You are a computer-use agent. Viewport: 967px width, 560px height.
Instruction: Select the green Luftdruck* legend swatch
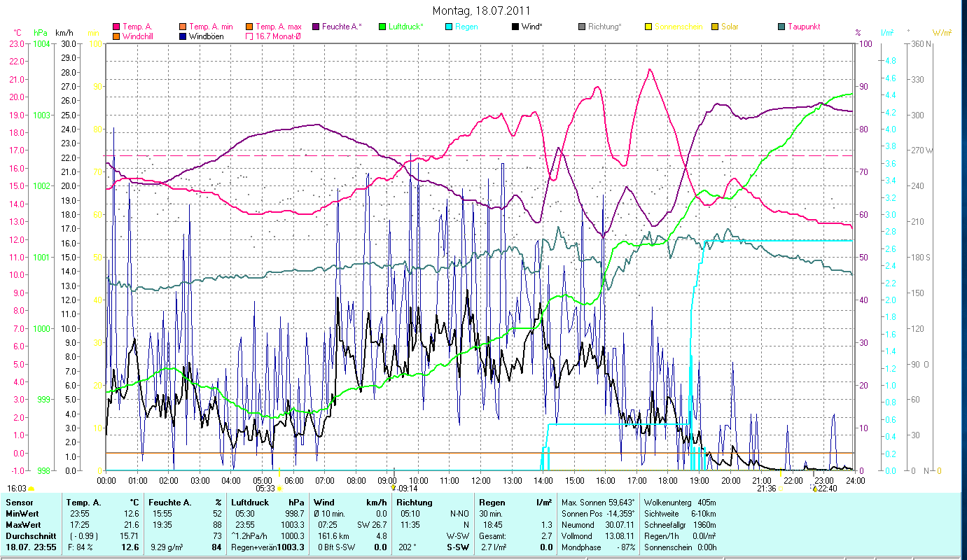tap(382, 27)
